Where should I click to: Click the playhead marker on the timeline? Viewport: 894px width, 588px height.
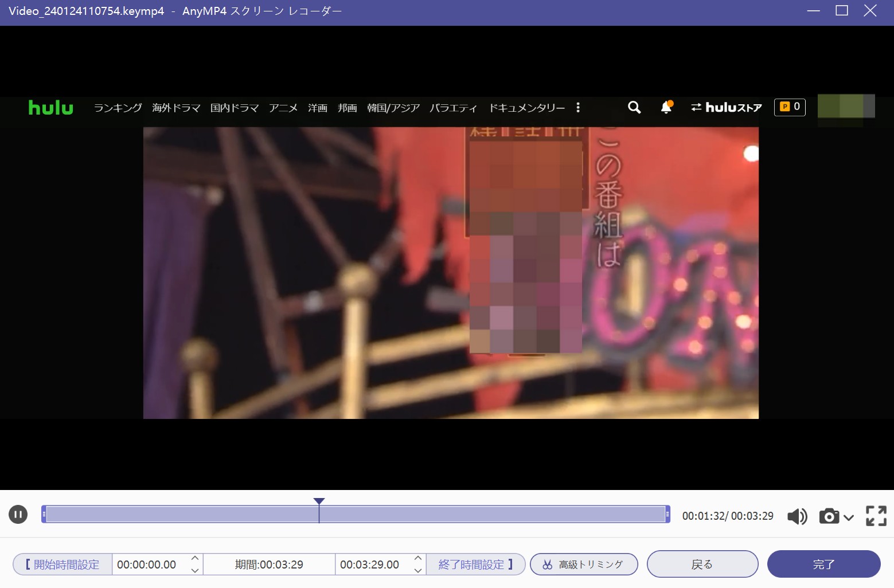319,501
